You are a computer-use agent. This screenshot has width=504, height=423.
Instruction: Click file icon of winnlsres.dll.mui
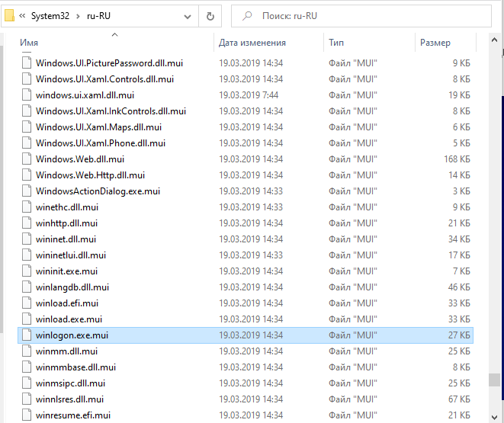(x=27, y=399)
